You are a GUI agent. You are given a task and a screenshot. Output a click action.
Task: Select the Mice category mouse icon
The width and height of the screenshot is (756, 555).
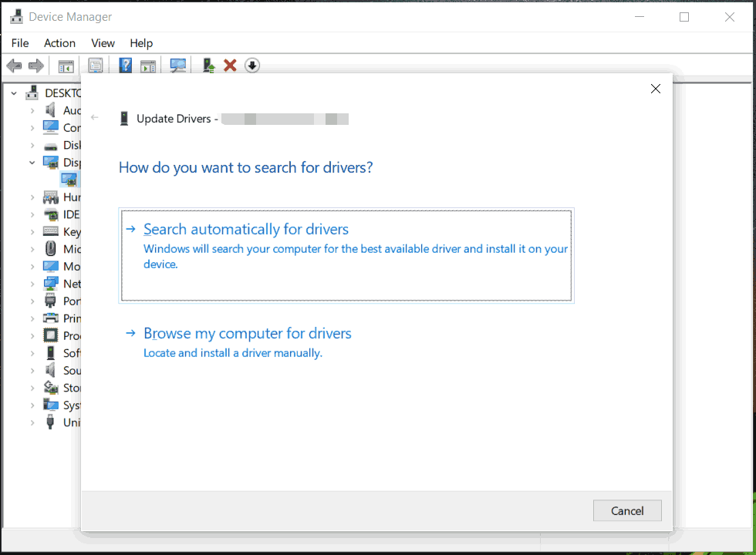50,248
